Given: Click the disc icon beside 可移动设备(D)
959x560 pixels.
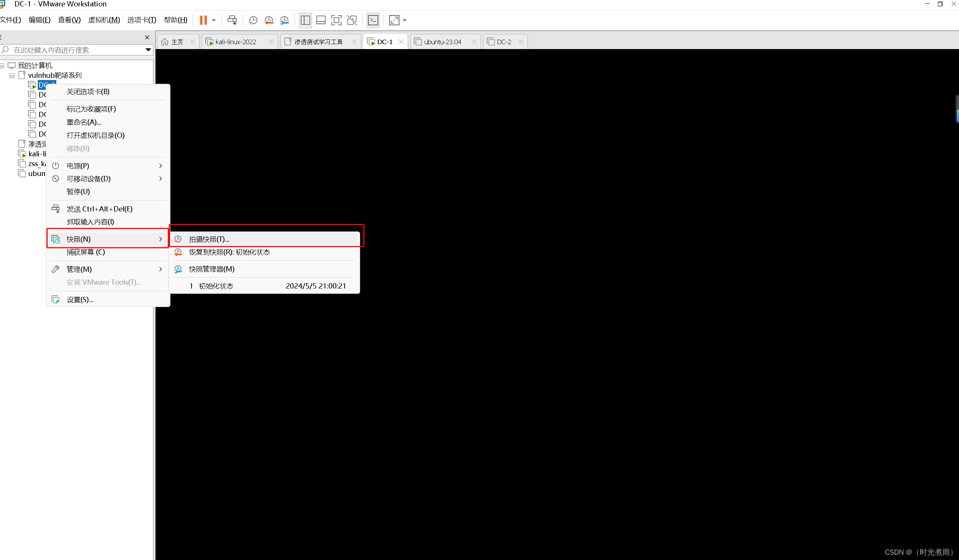Looking at the screenshot, I should click(56, 179).
